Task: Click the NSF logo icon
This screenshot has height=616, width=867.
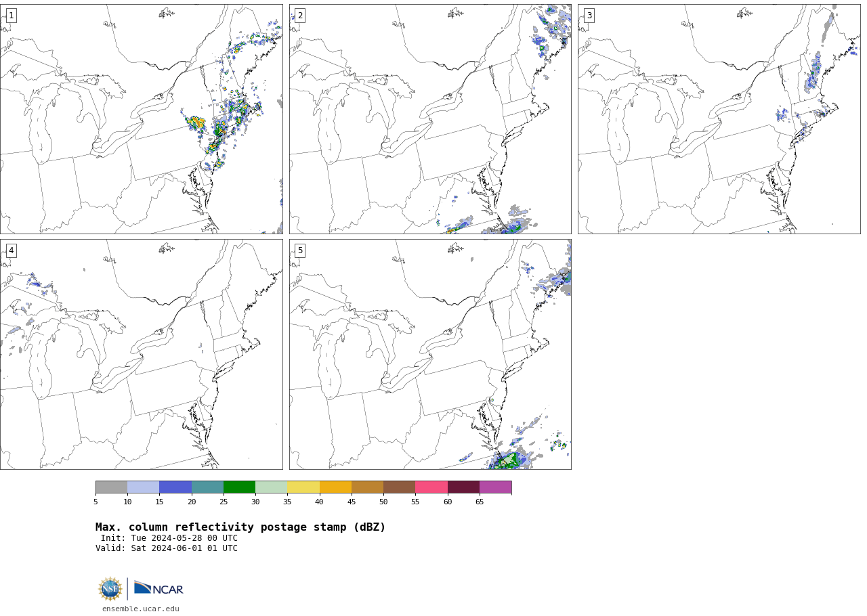Action: 110,589
